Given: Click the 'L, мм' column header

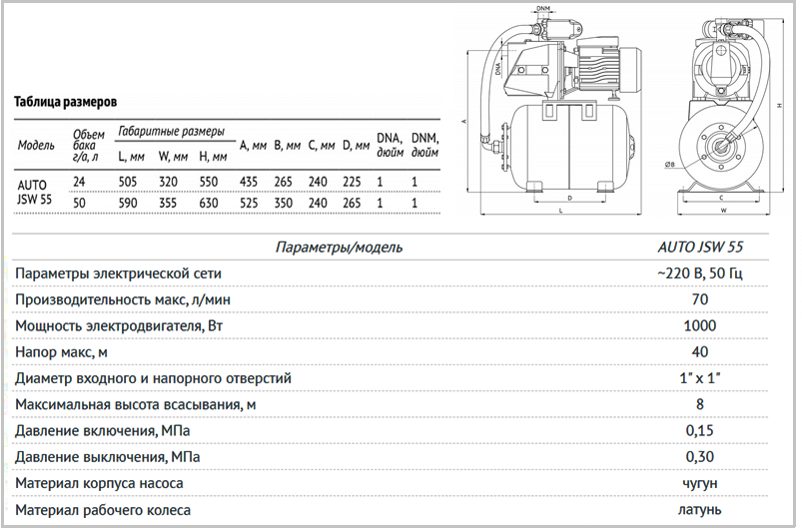Looking at the screenshot, I should click(x=132, y=157).
